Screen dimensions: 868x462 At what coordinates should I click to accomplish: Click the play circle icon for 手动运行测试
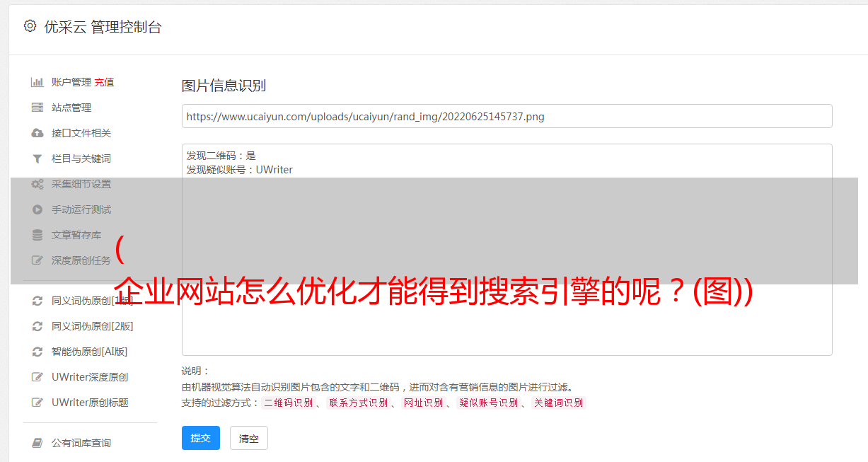click(37, 209)
